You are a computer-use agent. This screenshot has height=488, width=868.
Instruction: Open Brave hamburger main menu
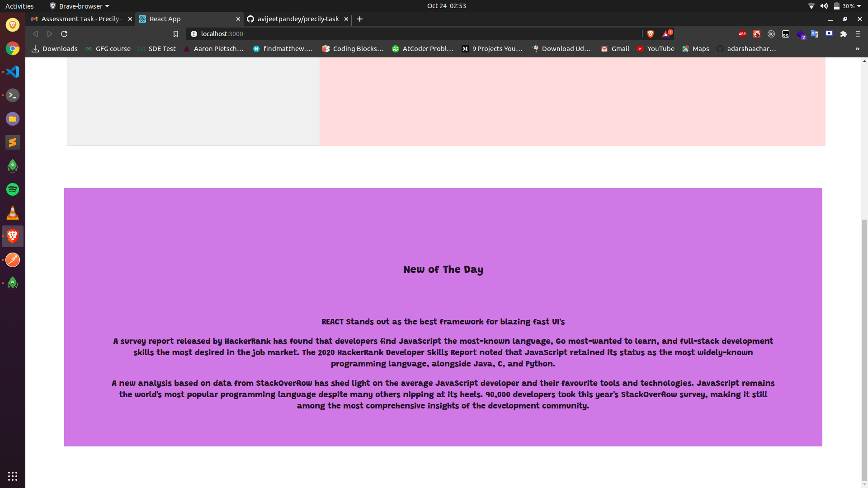click(858, 34)
